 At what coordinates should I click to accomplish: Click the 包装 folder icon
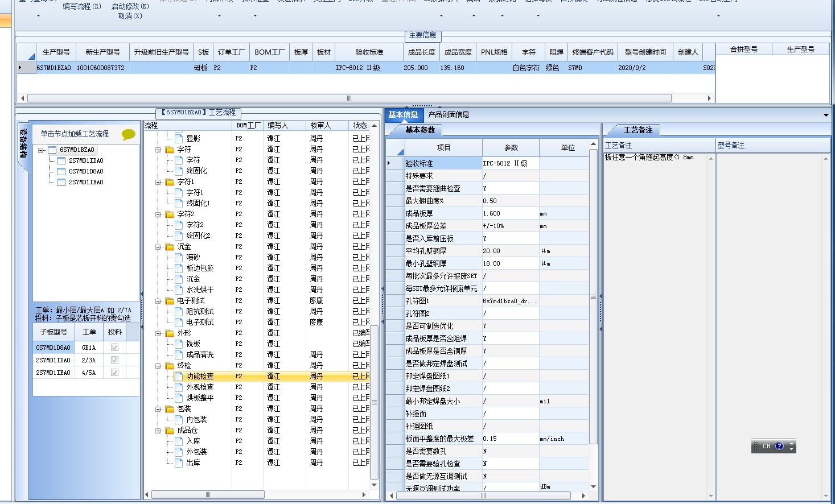pos(170,409)
